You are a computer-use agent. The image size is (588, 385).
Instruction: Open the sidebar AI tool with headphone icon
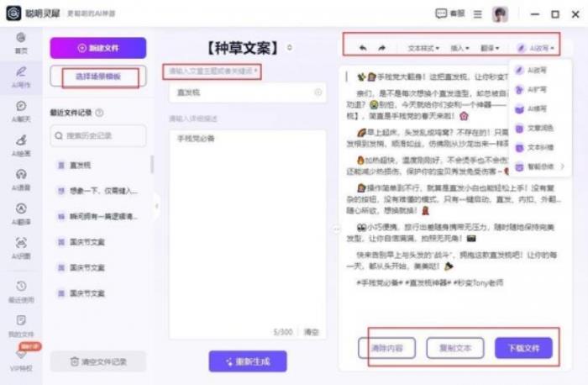coord(21,180)
